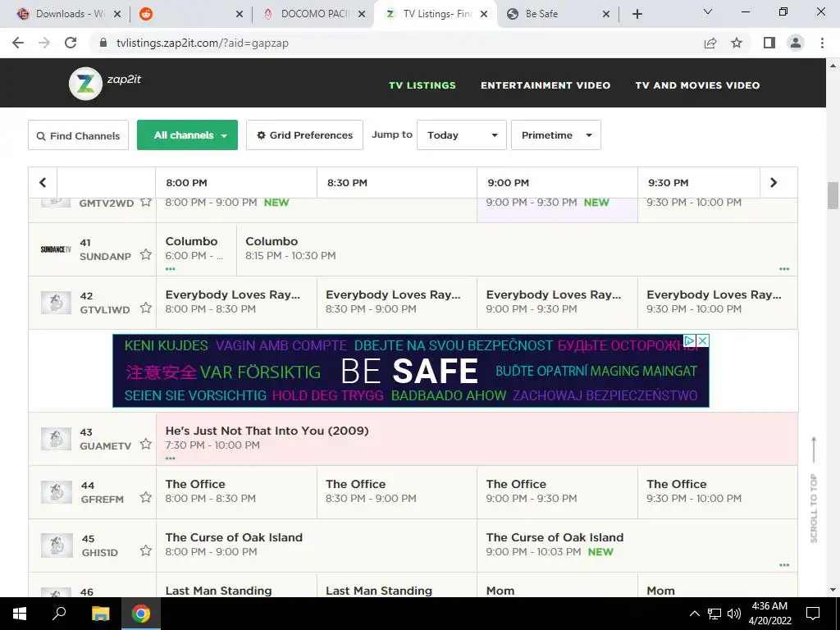Open the Today date dropdown
The height and width of the screenshot is (630, 840).
[462, 135]
